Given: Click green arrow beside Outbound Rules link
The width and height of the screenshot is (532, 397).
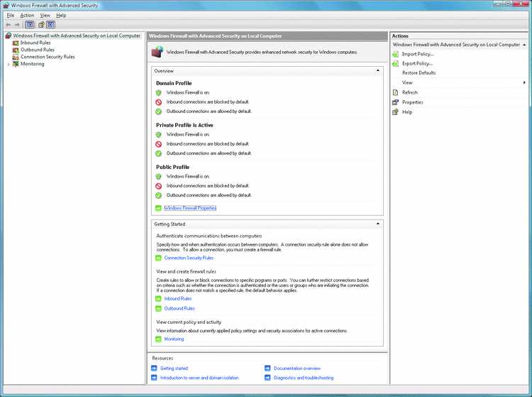Looking at the screenshot, I should click(x=158, y=308).
